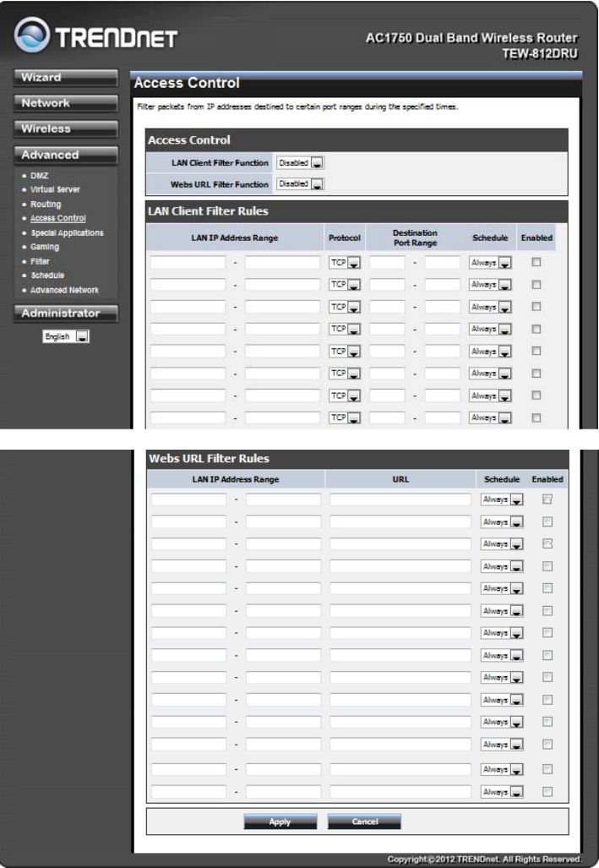This screenshot has height=868, width=599.
Task: Focus the end IP field of first LAN rule
Action: (282, 262)
